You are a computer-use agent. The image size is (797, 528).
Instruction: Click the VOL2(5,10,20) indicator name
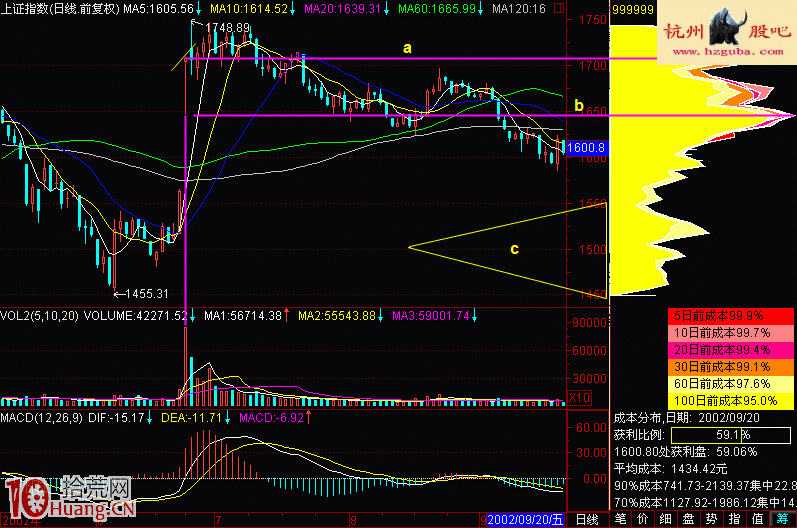pos(39,316)
